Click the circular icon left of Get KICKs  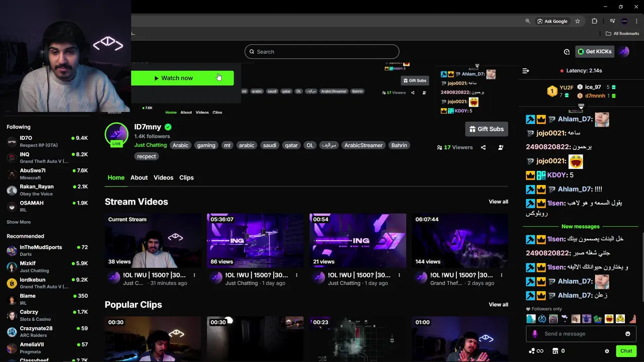point(567,52)
